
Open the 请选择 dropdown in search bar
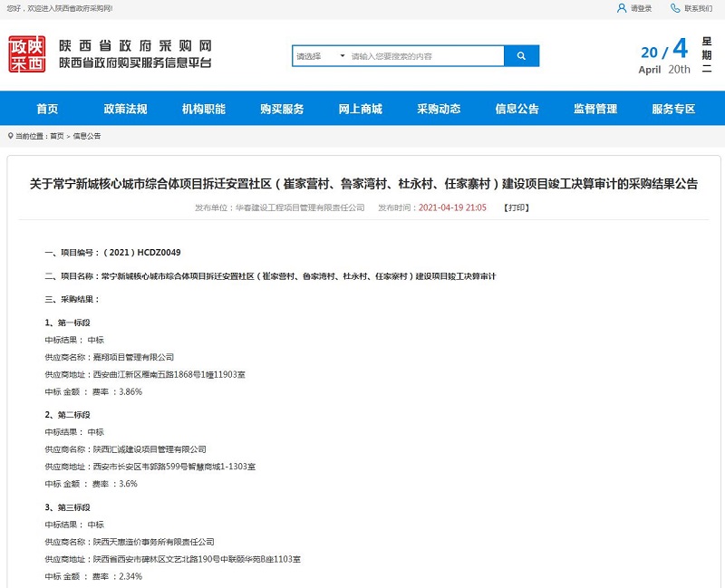coord(320,56)
